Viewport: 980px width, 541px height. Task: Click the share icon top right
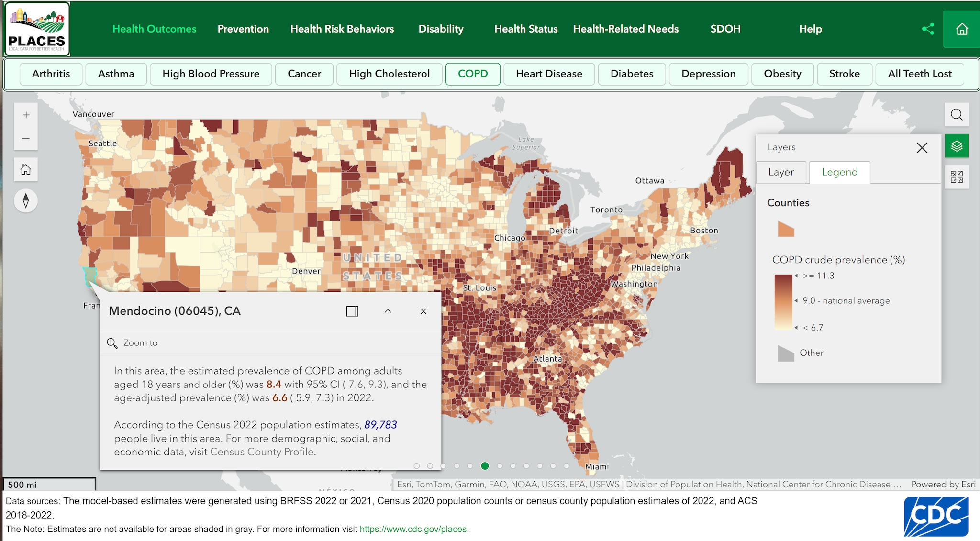click(927, 29)
